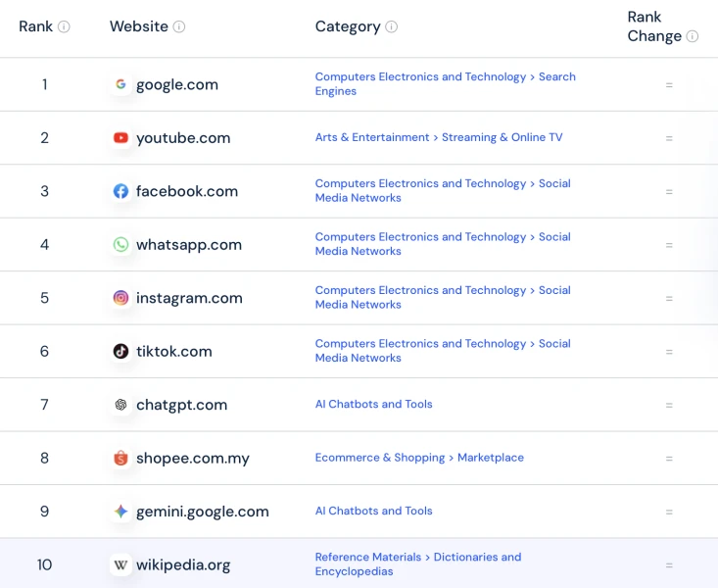Open whatsapp.com website link
This screenshot has width=718, height=588.
coord(189,245)
